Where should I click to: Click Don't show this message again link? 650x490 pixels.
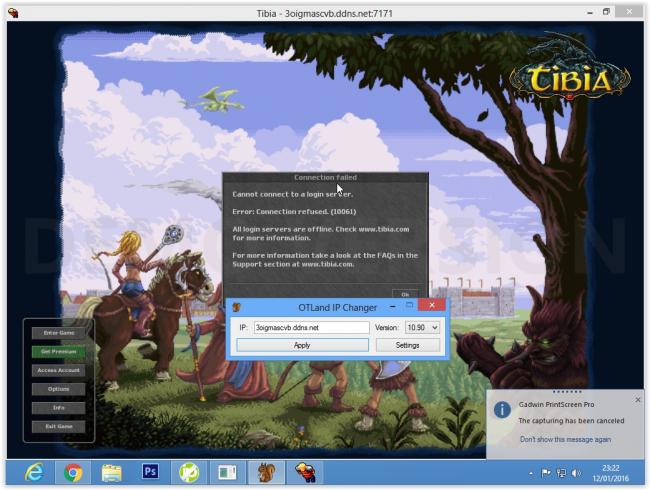coord(565,439)
